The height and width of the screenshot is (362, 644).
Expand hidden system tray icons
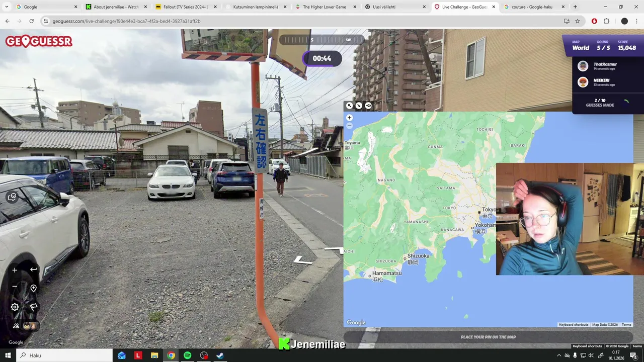click(558, 355)
